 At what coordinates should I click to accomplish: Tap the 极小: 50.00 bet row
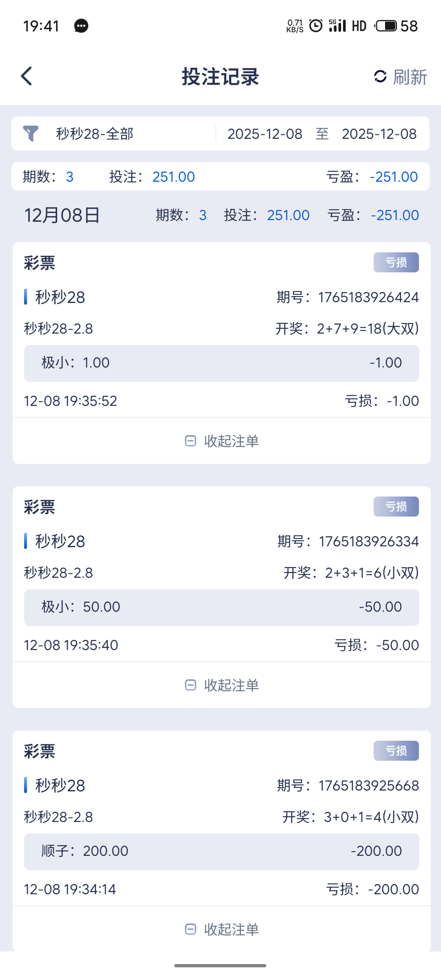click(x=221, y=607)
